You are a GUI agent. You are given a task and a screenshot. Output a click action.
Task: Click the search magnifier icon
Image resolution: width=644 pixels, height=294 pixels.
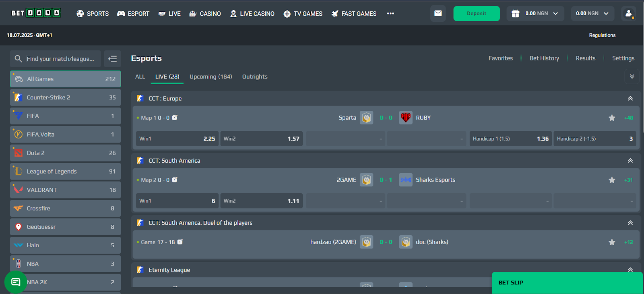tap(18, 58)
